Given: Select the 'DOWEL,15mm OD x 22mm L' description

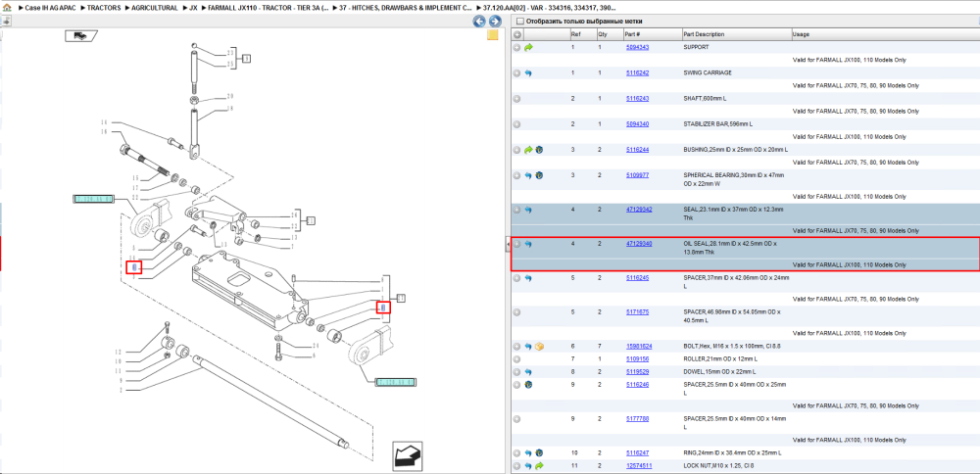Looking at the screenshot, I should tap(718, 372).
